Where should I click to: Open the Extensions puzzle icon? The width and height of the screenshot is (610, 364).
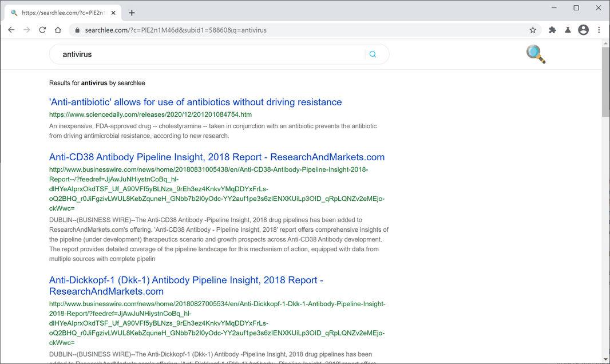tap(552, 30)
